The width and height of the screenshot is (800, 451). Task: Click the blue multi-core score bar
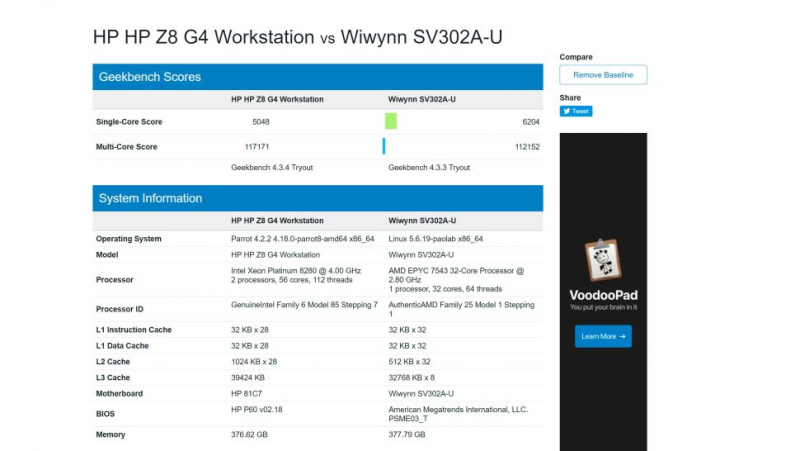[384, 146]
